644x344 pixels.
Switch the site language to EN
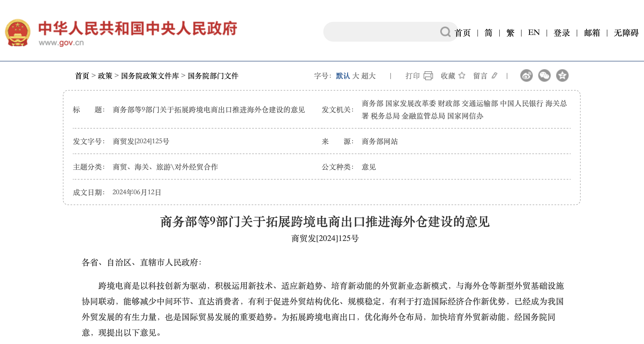(x=534, y=33)
